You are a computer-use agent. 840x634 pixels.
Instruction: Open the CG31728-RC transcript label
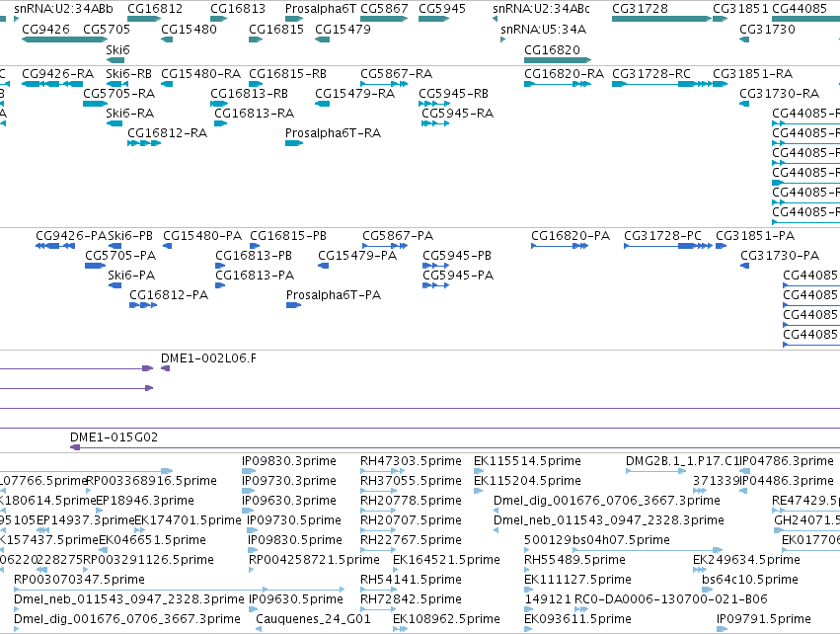[x=651, y=73]
